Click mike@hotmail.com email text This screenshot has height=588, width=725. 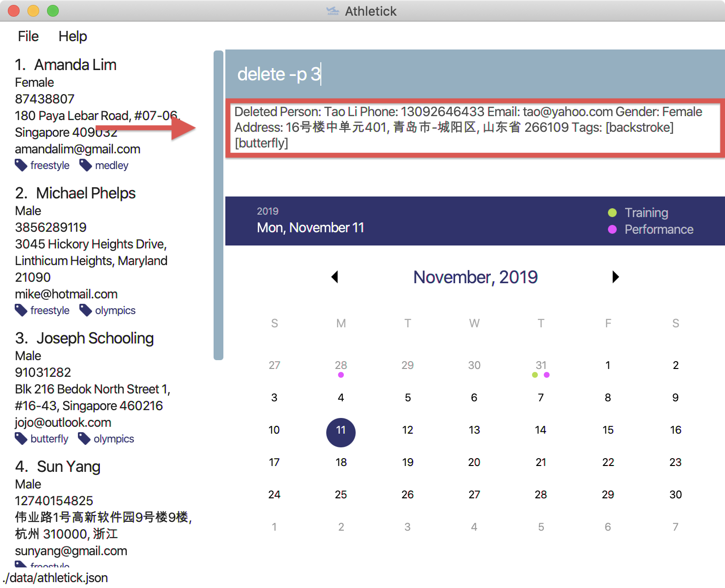tap(66, 294)
